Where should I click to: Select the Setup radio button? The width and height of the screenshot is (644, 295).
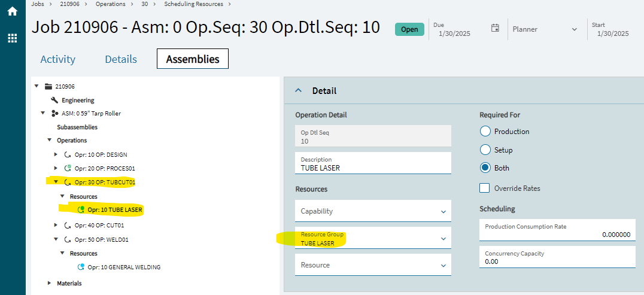coord(485,150)
